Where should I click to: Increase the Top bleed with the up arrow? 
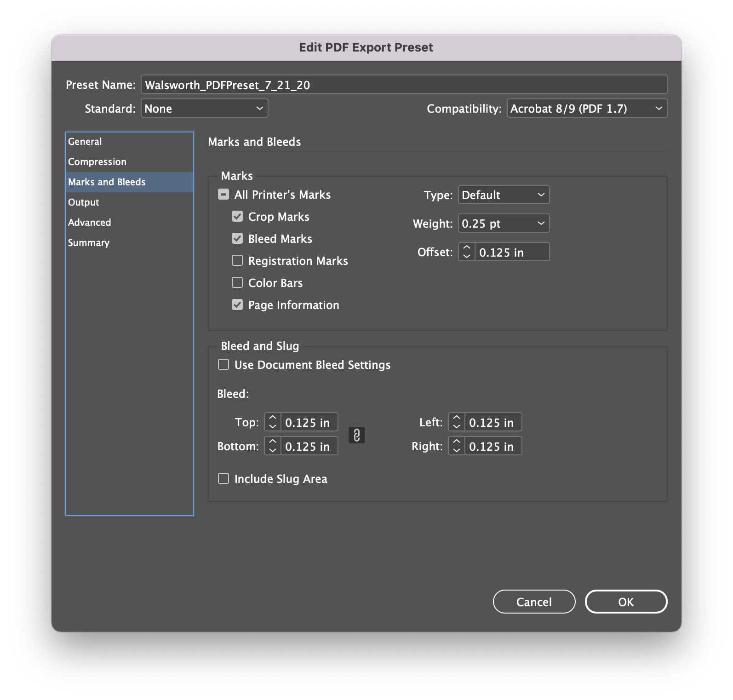pyautogui.click(x=273, y=418)
